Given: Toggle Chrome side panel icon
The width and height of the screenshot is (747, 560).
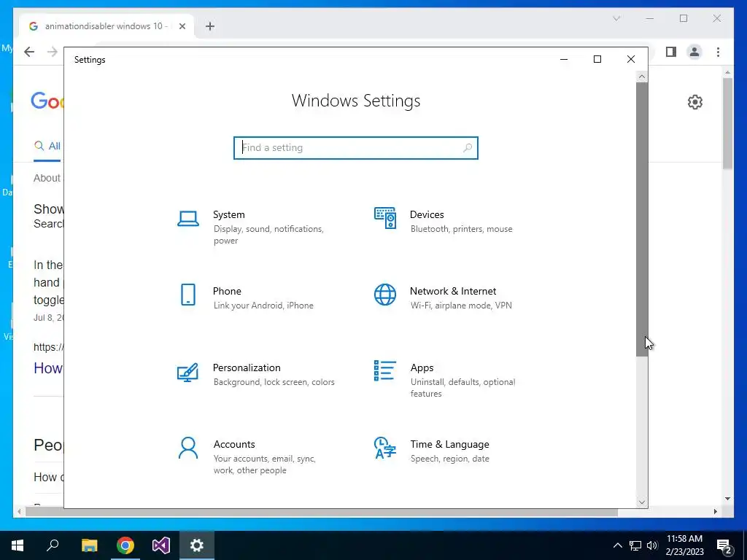Looking at the screenshot, I should [x=671, y=52].
